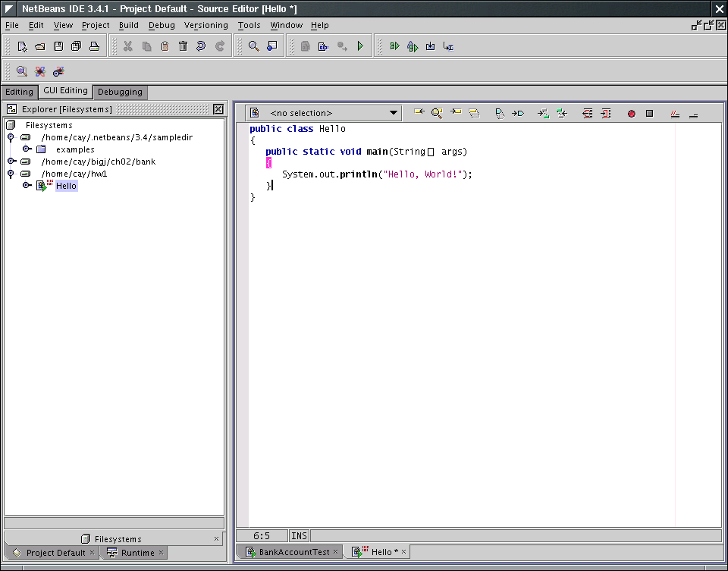The width and height of the screenshot is (728, 571).
Task: Open the Build menu
Action: click(129, 25)
